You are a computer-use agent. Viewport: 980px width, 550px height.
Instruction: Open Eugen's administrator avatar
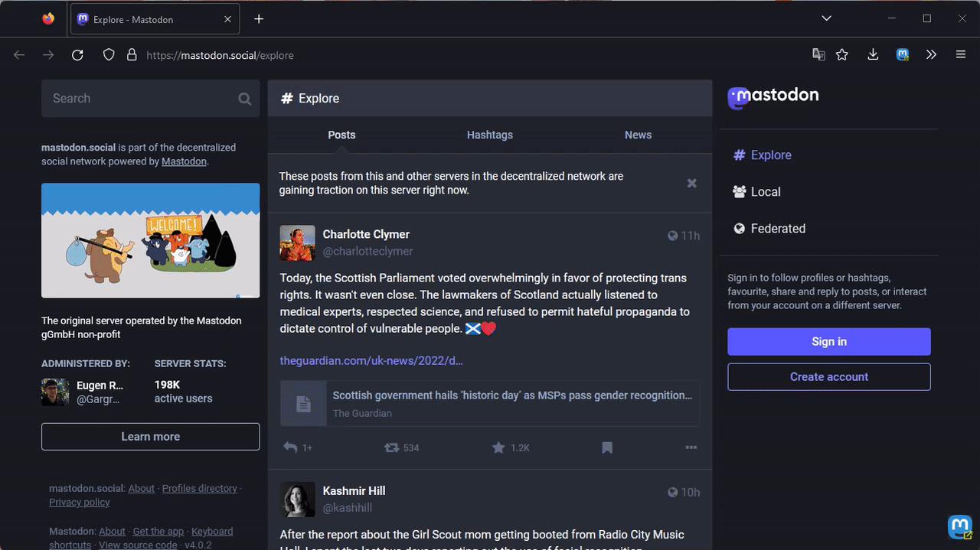tap(55, 392)
